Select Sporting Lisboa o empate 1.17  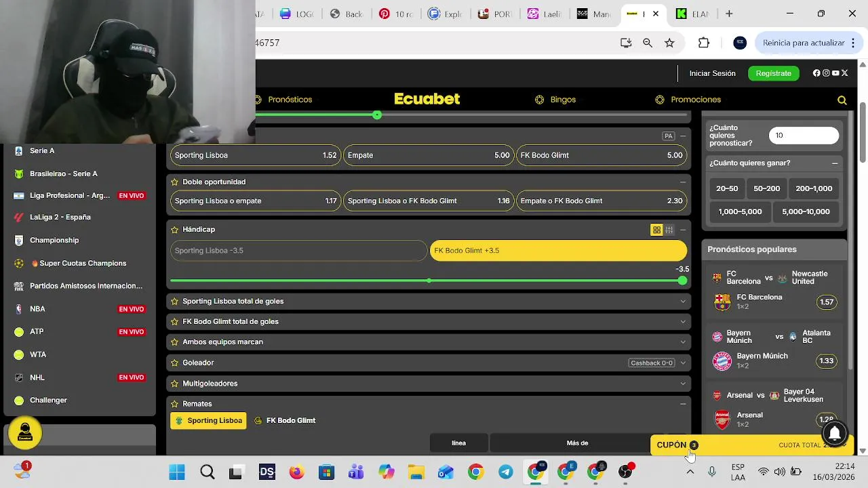256,201
